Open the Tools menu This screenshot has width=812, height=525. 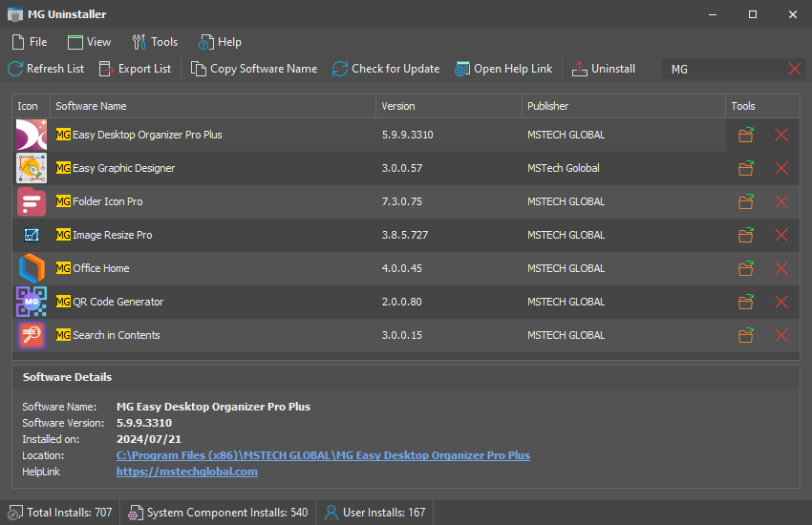point(155,42)
